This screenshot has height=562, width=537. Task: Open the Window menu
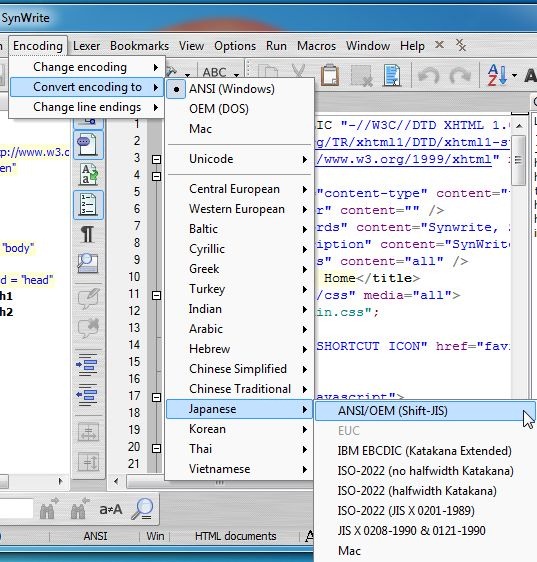(x=368, y=46)
